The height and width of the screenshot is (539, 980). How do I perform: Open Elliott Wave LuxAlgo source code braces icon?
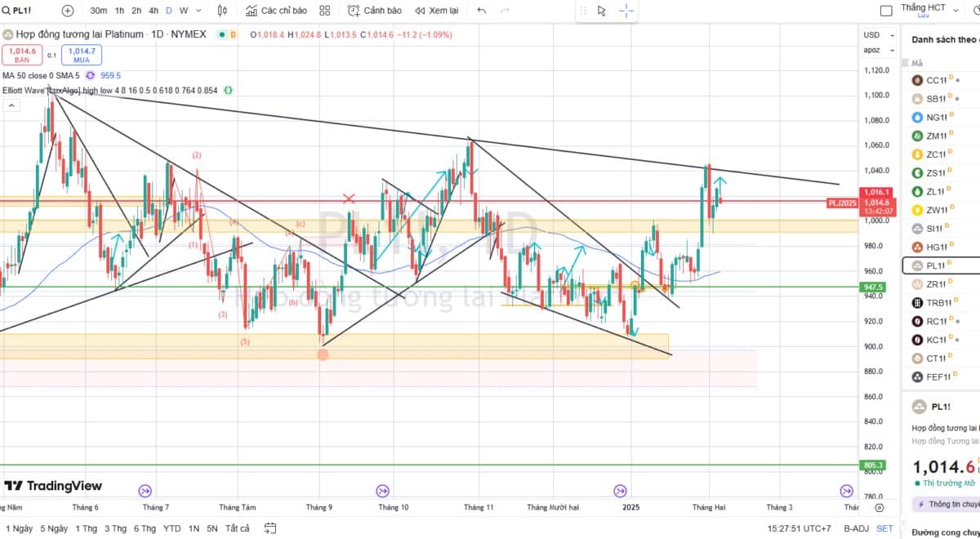pyautogui.click(x=229, y=90)
